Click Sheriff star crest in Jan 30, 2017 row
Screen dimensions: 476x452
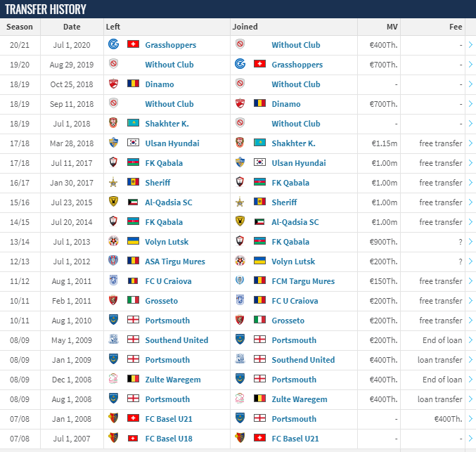pos(113,182)
